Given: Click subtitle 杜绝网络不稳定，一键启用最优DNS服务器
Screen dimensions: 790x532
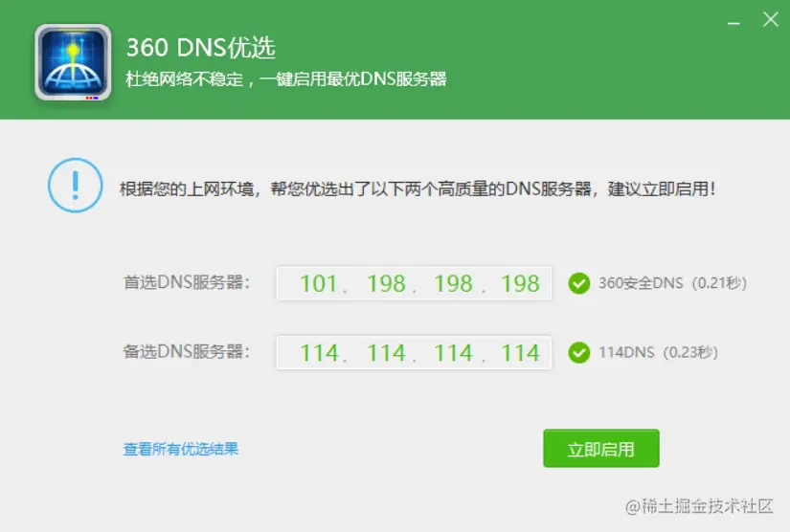Looking at the screenshot, I should (x=285, y=79).
